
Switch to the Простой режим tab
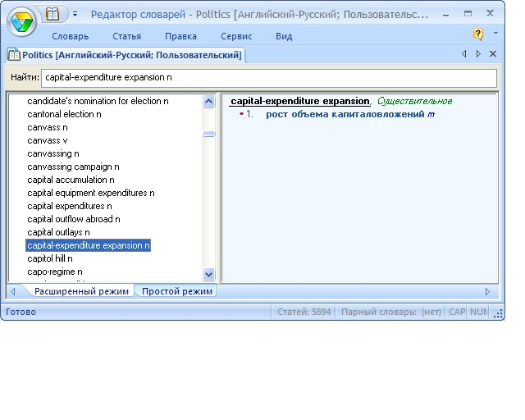click(x=176, y=291)
